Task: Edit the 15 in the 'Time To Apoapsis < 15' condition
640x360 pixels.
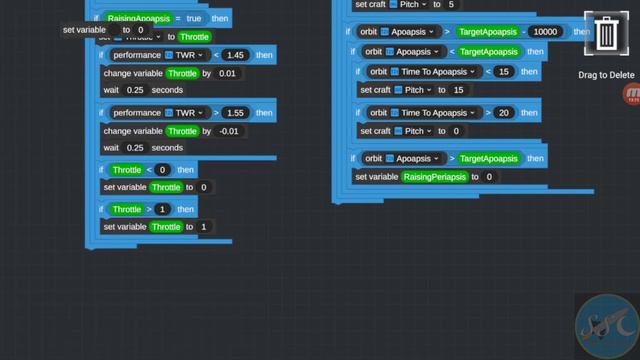Action: click(504, 72)
